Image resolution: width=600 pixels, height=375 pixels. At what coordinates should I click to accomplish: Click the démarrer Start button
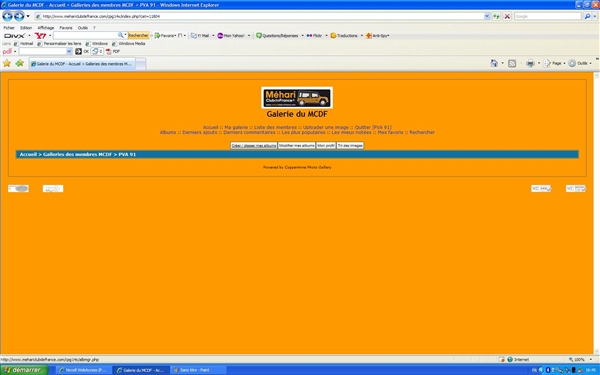[24, 370]
